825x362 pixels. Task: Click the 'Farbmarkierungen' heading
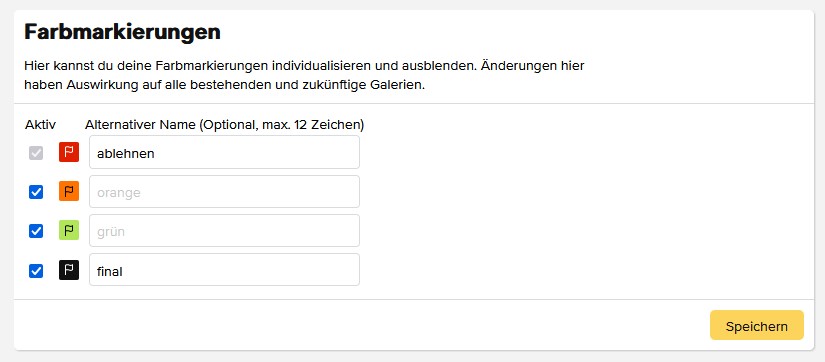coord(122,32)
